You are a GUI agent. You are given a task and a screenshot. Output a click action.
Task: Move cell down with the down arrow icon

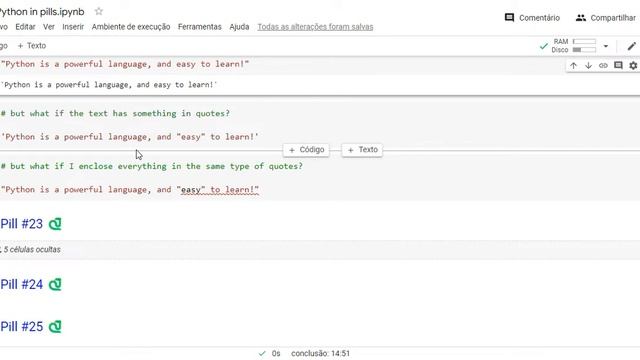588,65
